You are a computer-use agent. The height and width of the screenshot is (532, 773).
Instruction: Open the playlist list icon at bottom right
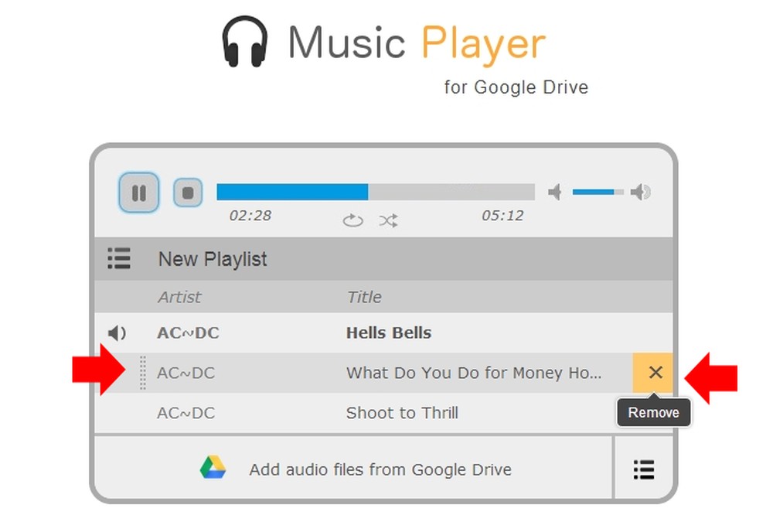click(644, 469)
